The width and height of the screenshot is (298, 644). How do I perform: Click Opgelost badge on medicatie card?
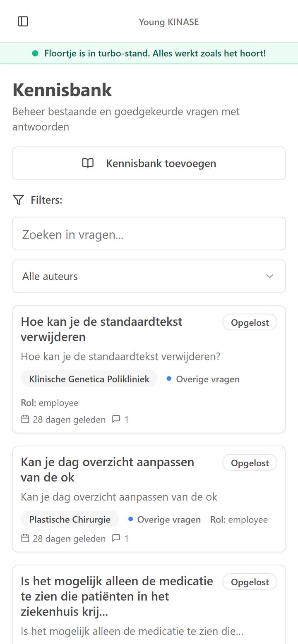(250, 582)
